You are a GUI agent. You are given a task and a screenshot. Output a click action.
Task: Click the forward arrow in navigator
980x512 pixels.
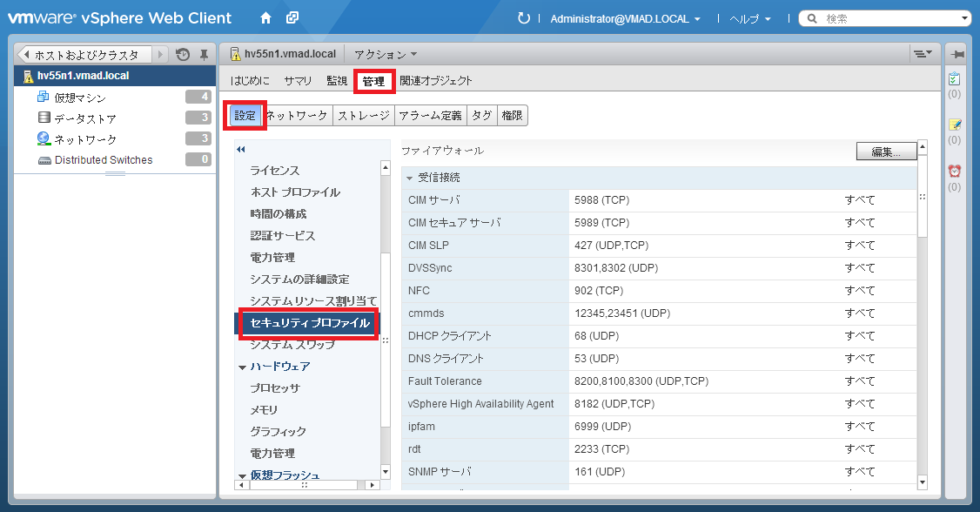pos(161,54)
